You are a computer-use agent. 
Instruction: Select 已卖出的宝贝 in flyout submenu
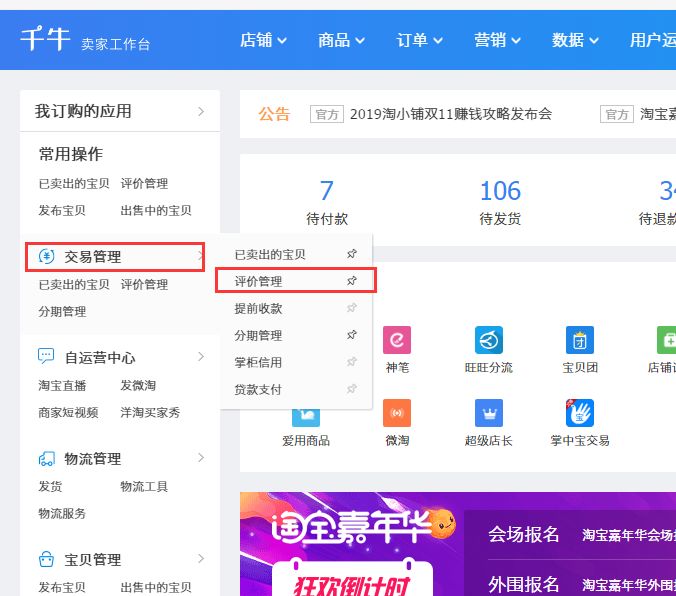270,254
